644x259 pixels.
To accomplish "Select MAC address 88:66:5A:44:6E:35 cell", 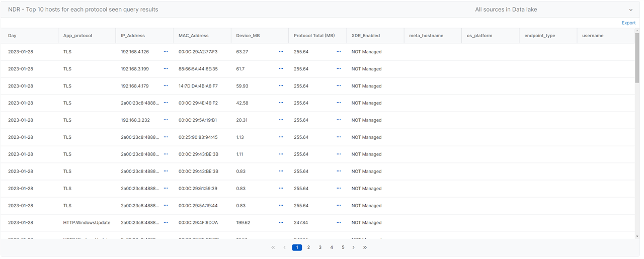I will [198, 69].
